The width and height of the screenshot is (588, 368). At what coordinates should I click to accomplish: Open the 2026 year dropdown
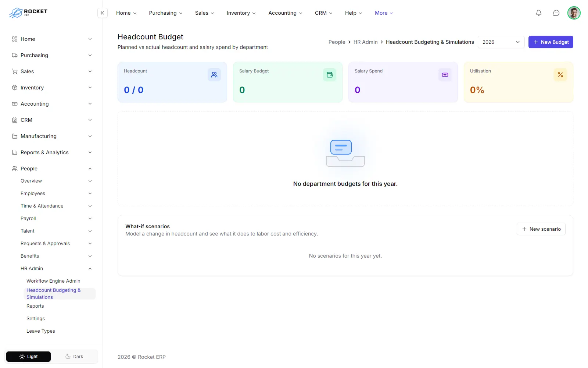pyautogui.click(x=501, y=42)
